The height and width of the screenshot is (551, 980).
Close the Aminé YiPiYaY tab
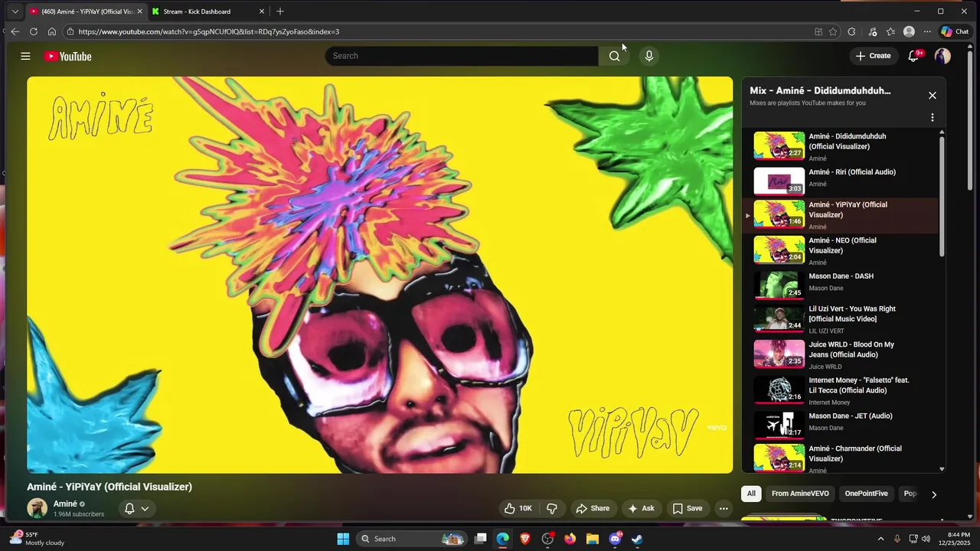[x=139, y=11]
